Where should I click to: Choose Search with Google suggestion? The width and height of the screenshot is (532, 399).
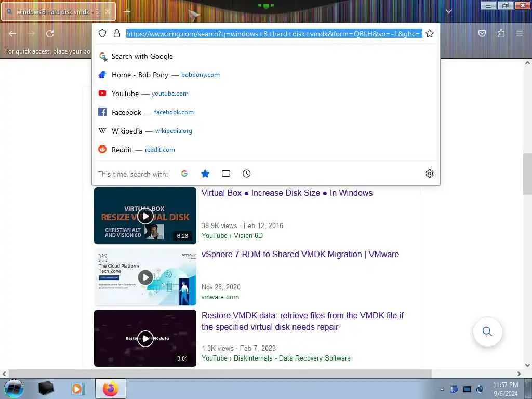click(266, 56)
